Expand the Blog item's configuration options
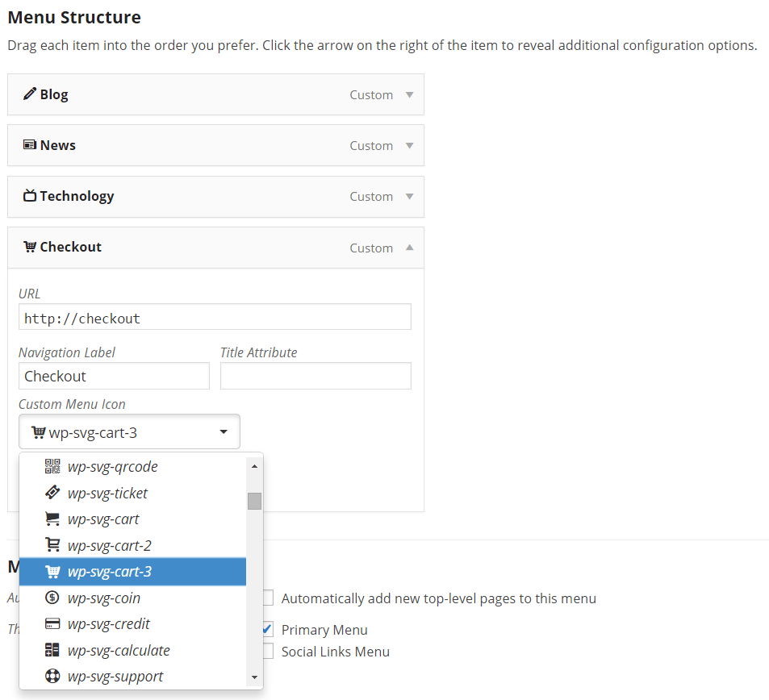Image resolution: width=769 pixels, height=700 pixels. (x=407, y=94)
